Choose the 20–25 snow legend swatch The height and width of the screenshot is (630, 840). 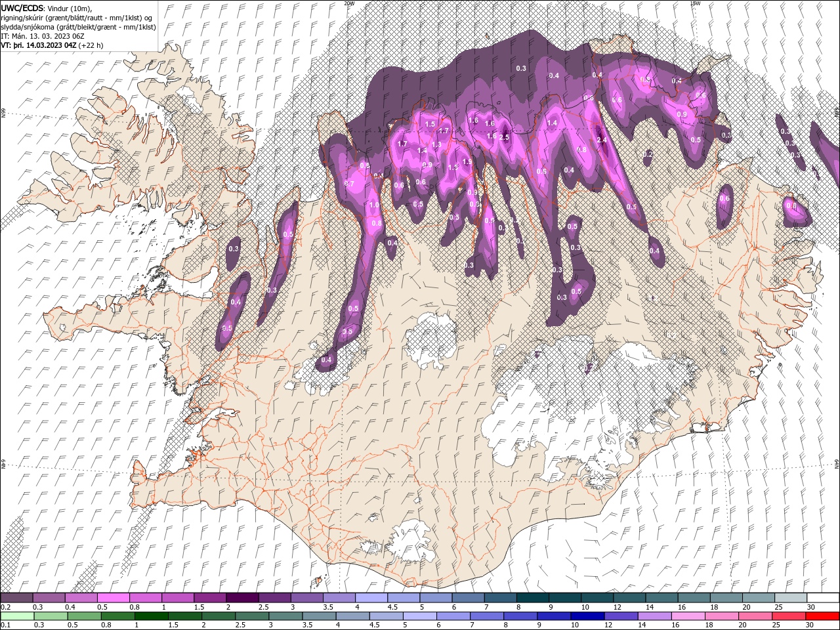click(757, 598)
